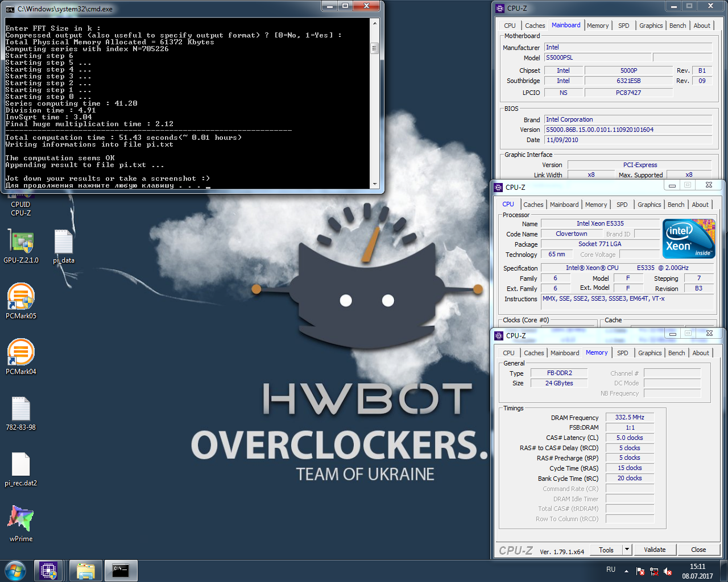Open Graphics tab in the Memory CPU-Z window
This screenshot has height=582, width=728.
pyautogui.click(x=650, y=353)
